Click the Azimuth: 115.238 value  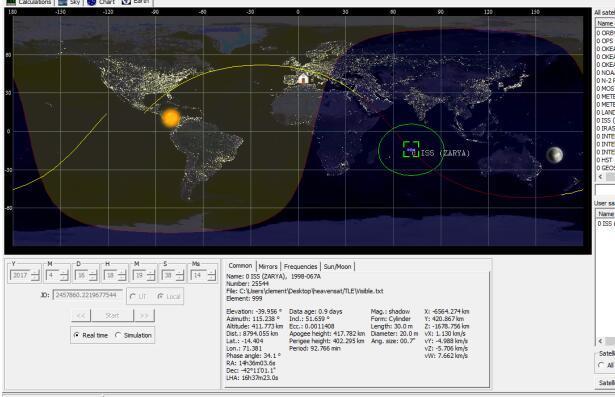(253, 319)
